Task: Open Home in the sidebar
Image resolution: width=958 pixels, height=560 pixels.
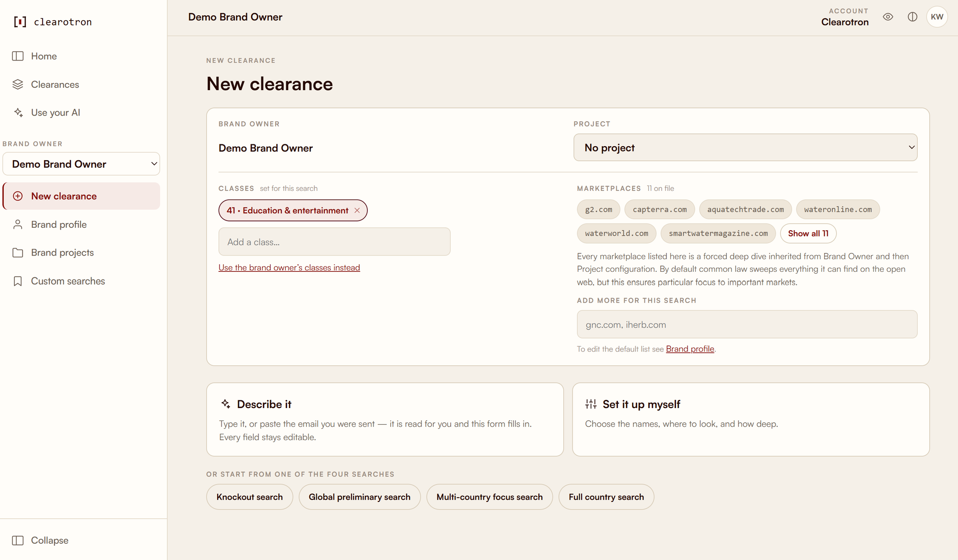Action: (x=81, y=56)
